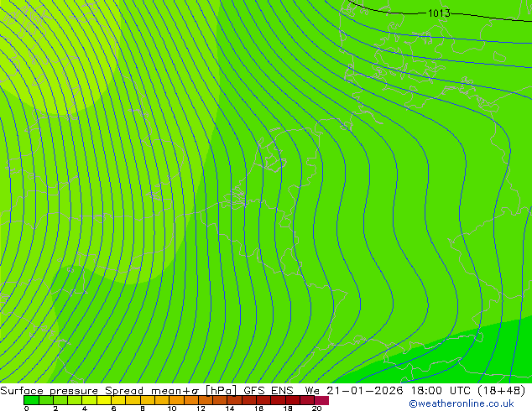
Task: Click the '[hPa]' unit label
Action: click(221, 391)
